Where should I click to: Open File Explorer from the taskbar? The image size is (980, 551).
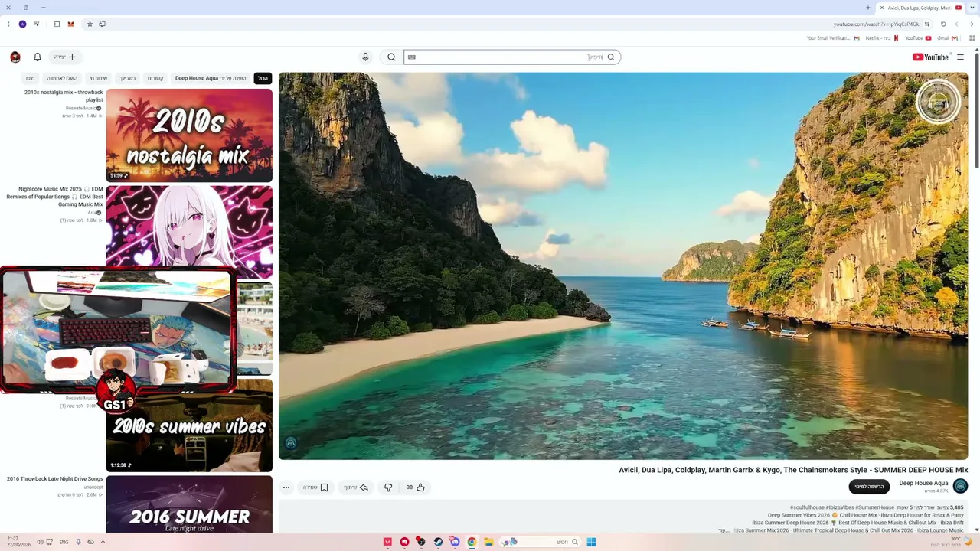[x=488, y=542]
